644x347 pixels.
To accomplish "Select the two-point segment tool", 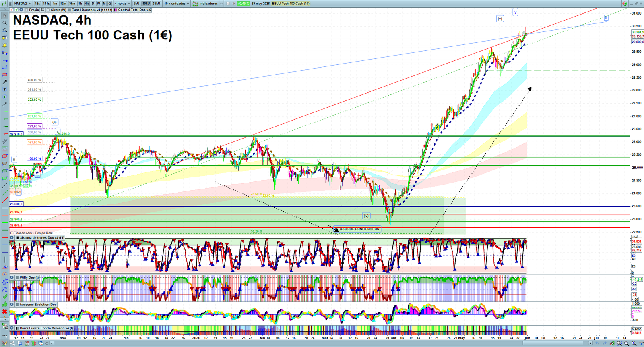I will click(x=4, y=104).
